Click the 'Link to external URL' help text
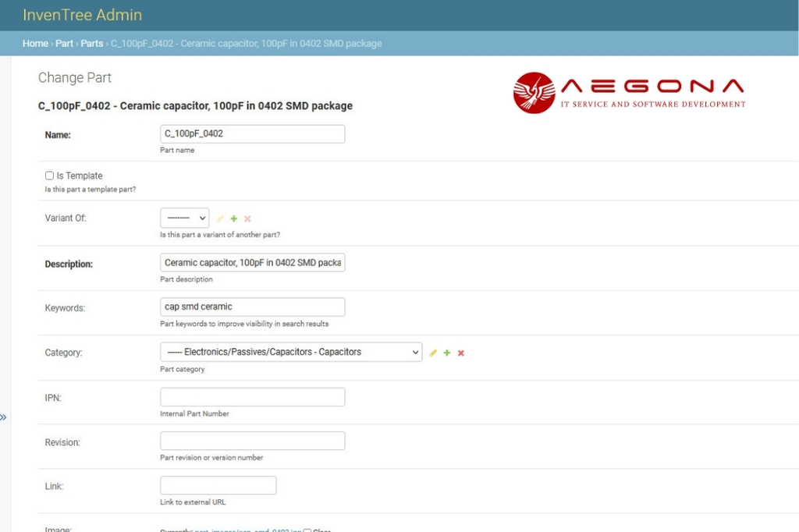The height and width of the screenshot is (532, 799). point(193,502)
